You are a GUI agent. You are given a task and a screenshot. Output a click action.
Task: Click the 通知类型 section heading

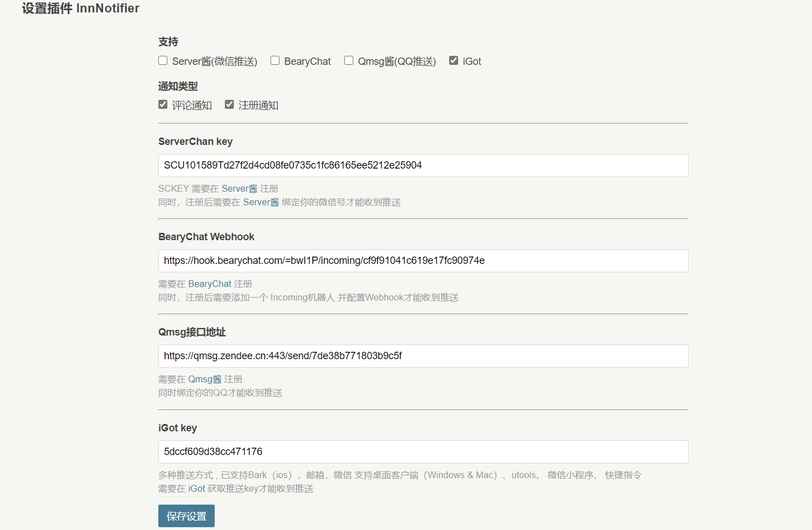176,85
